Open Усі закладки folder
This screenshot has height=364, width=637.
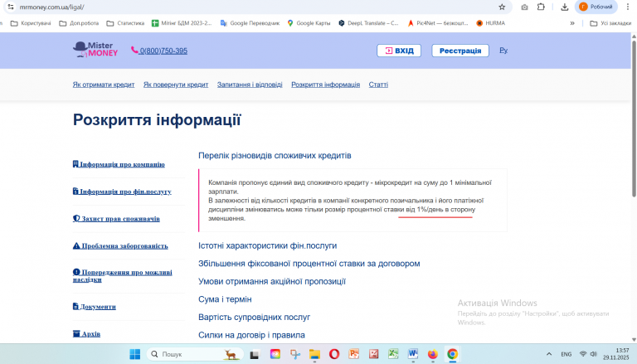(610, 23)
